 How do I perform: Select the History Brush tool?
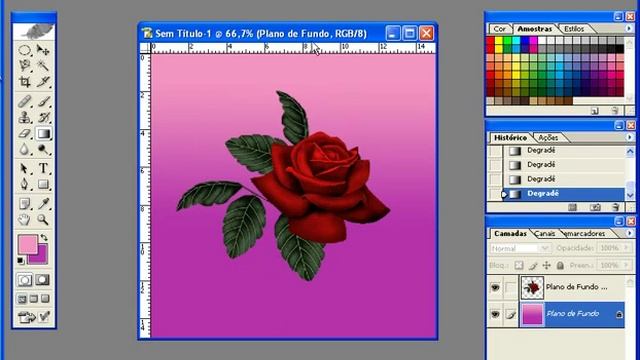43,118
